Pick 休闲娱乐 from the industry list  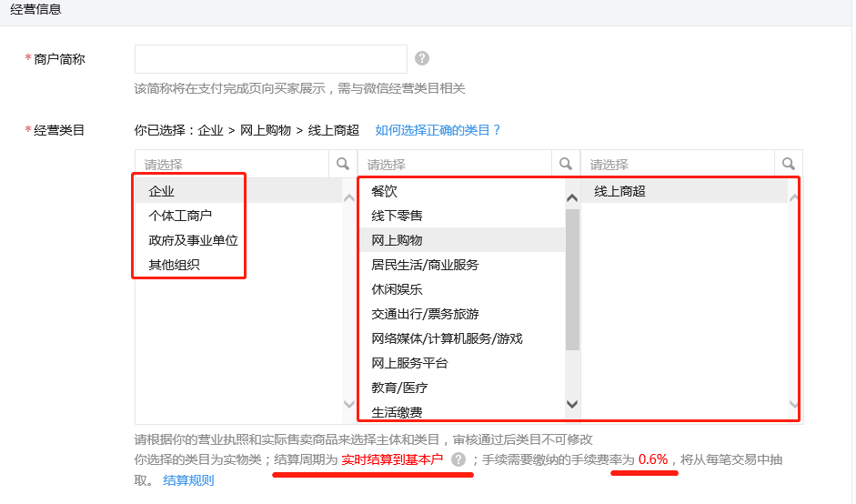[x=397, y=289]
